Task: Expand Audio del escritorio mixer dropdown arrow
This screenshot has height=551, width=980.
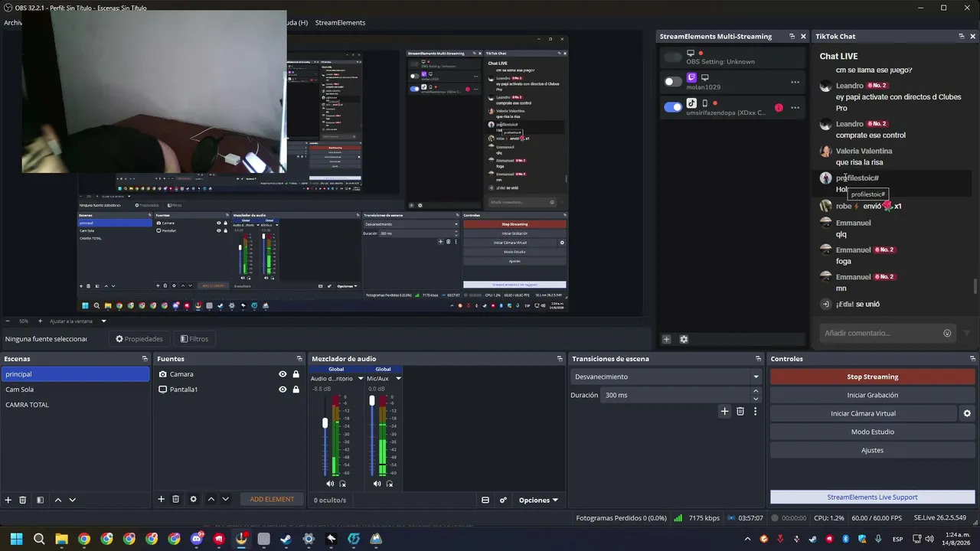Action: 361,378
